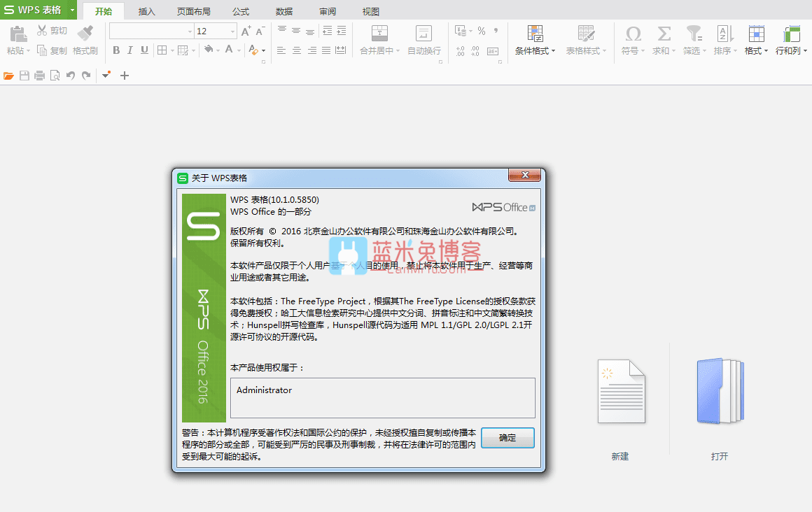Click the decrease indent icon
812x512 pixels.
coord(328,31)
